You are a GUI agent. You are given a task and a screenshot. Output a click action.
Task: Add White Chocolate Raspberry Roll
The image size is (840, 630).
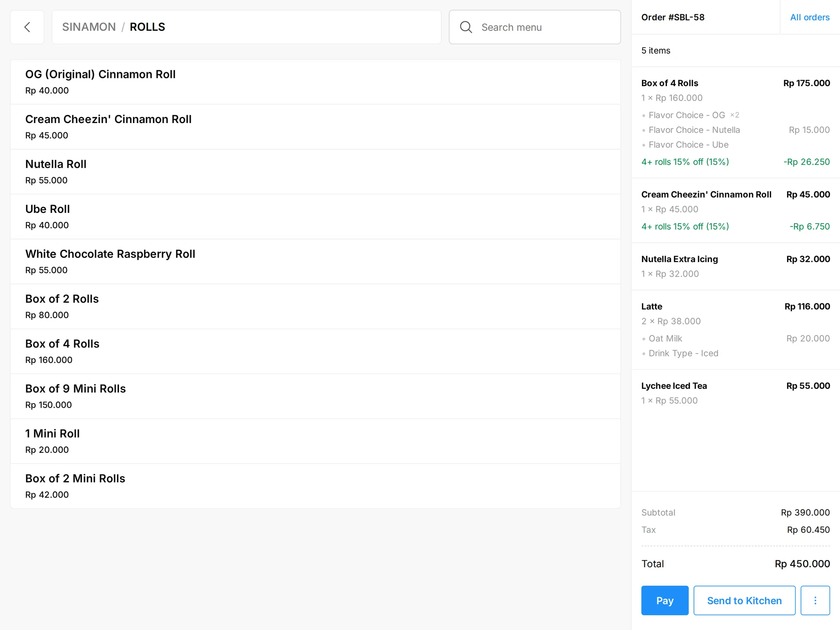[315, 262]
